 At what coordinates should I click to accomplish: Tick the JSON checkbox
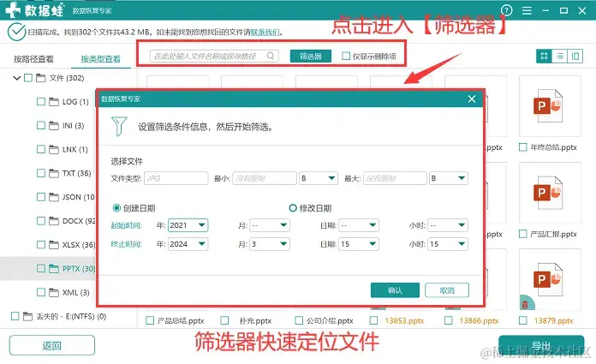point(41,197)
